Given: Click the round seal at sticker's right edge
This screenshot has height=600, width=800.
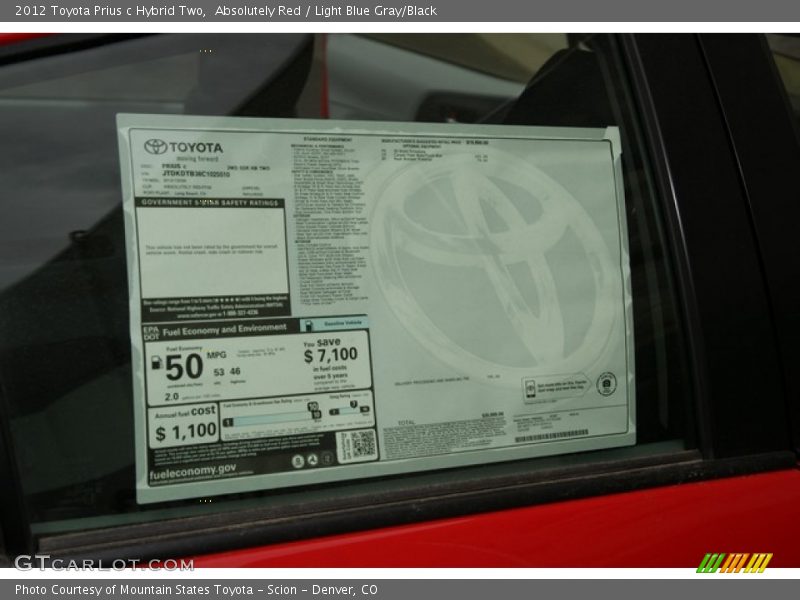Looking at the screenshot, I should pos(606,384).
